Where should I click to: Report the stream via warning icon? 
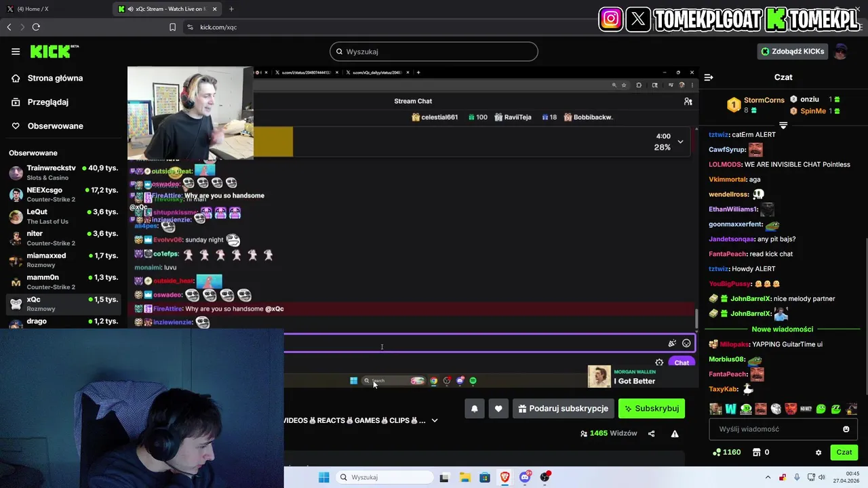[675, 434]
